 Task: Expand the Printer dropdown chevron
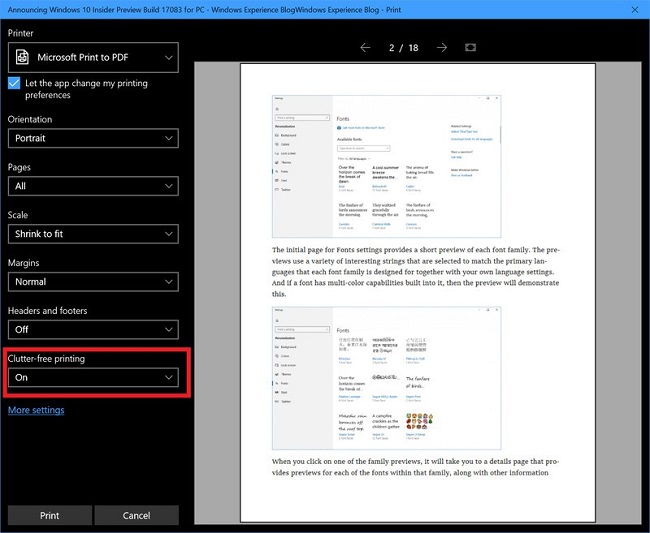point(168,57)
